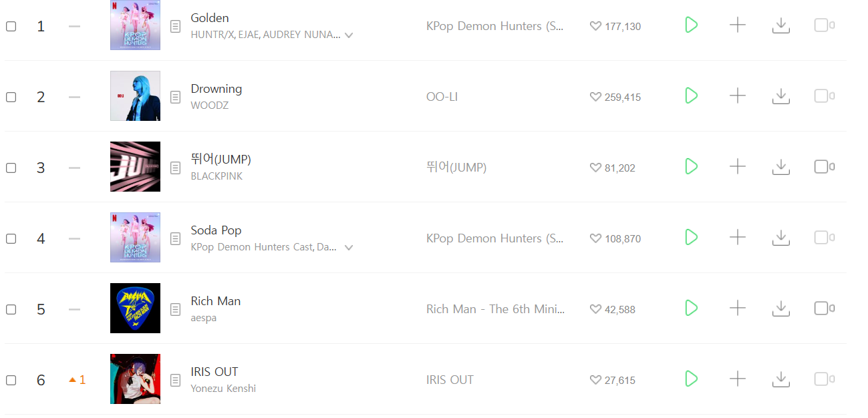
Task: Click the heart icon for Drowning
Action: point(595,97)
